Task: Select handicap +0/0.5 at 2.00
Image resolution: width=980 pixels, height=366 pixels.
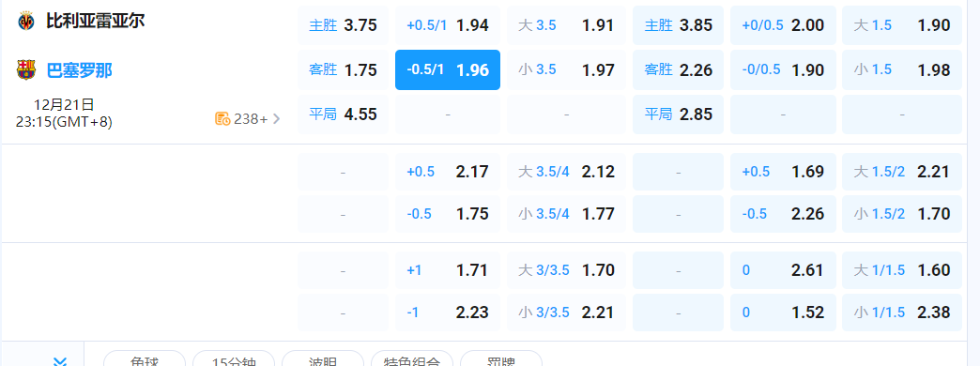Action: coord(783,25)
